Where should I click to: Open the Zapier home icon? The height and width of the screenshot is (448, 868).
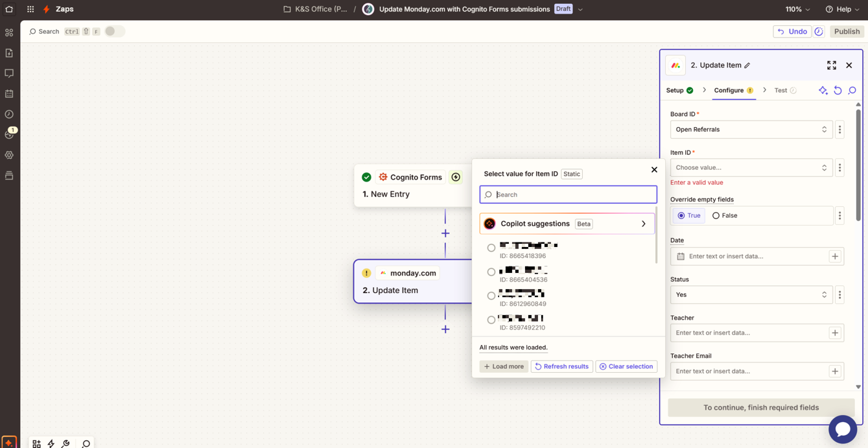pos(9,9)
